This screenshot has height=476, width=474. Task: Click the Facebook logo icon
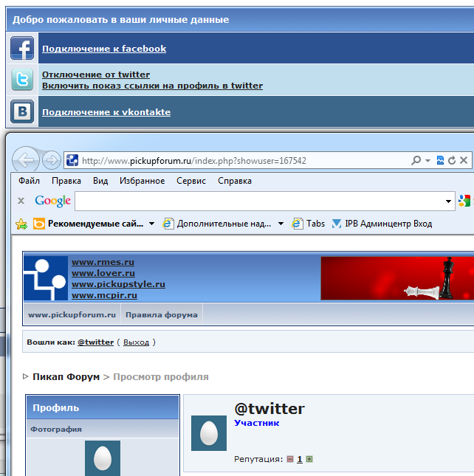tap(22, 49)
